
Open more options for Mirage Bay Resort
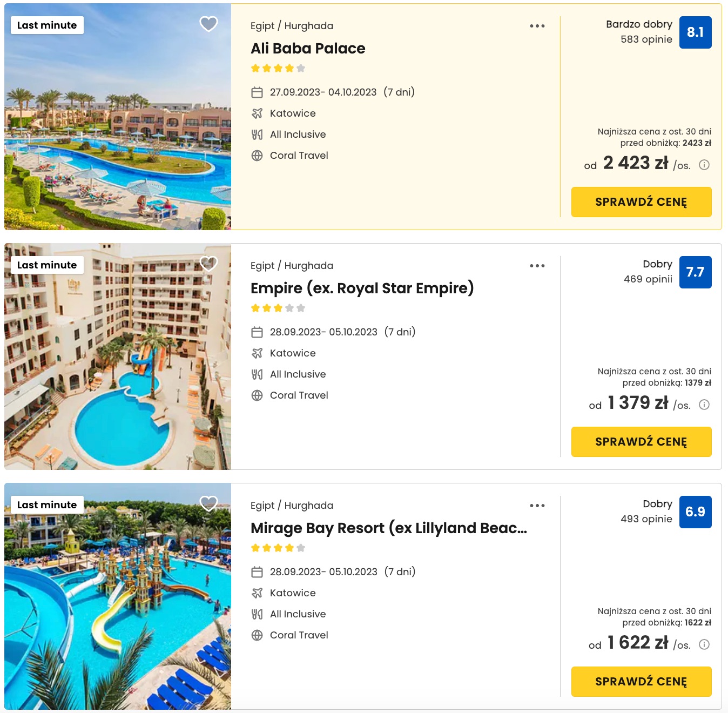(537, 506)
